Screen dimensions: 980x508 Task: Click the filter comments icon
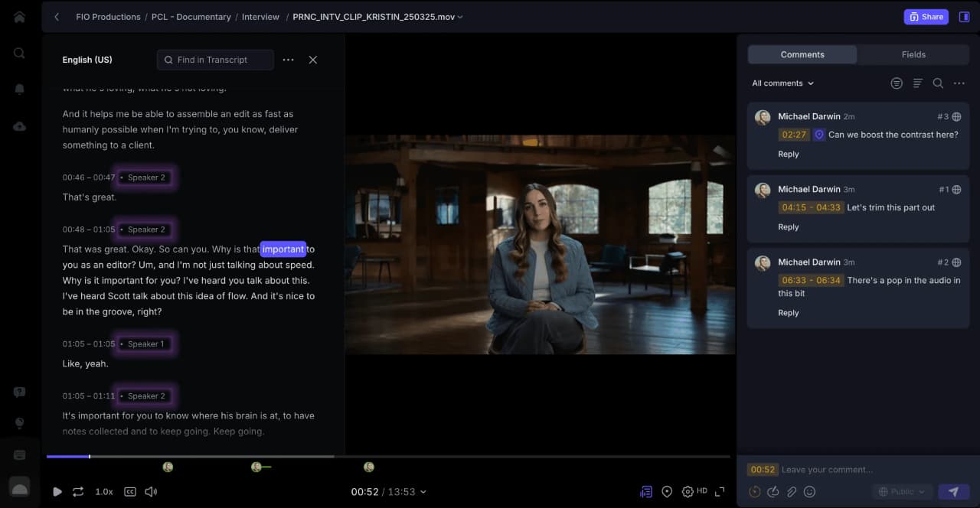click(897, 83)
